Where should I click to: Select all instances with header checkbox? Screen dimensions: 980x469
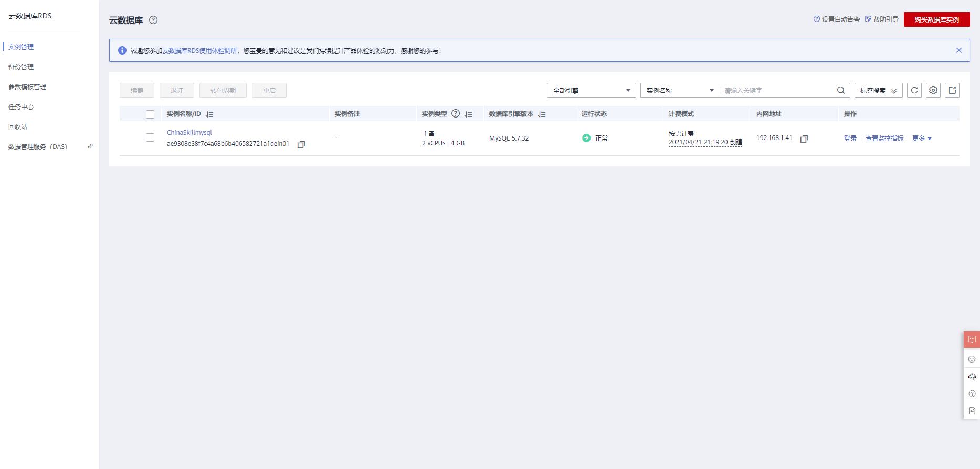[150, 114]
